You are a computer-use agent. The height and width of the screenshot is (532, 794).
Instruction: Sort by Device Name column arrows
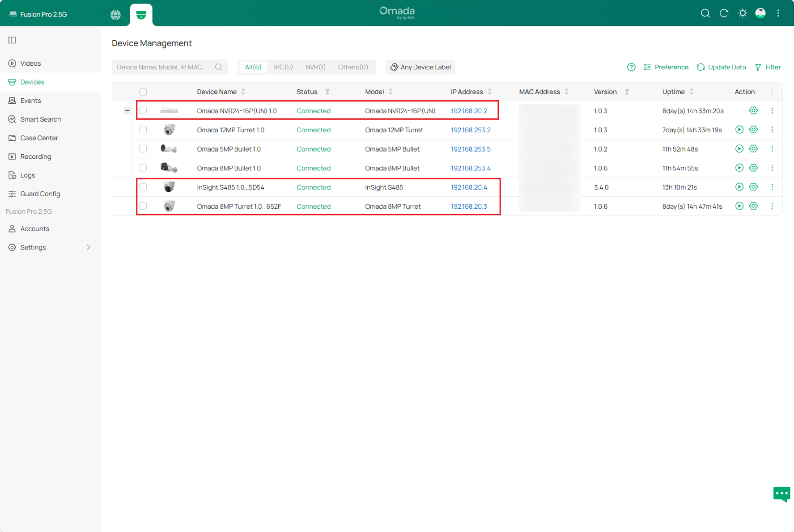(x=243, y=92)
